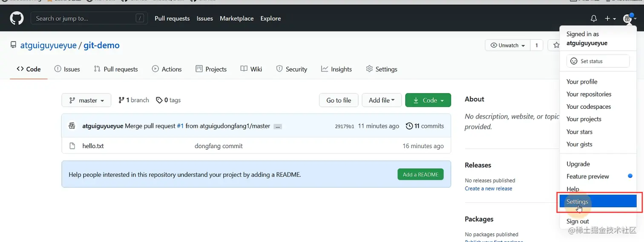Open commit hash 29179b1
Screen dimensions: 644x242
point(345,126)
